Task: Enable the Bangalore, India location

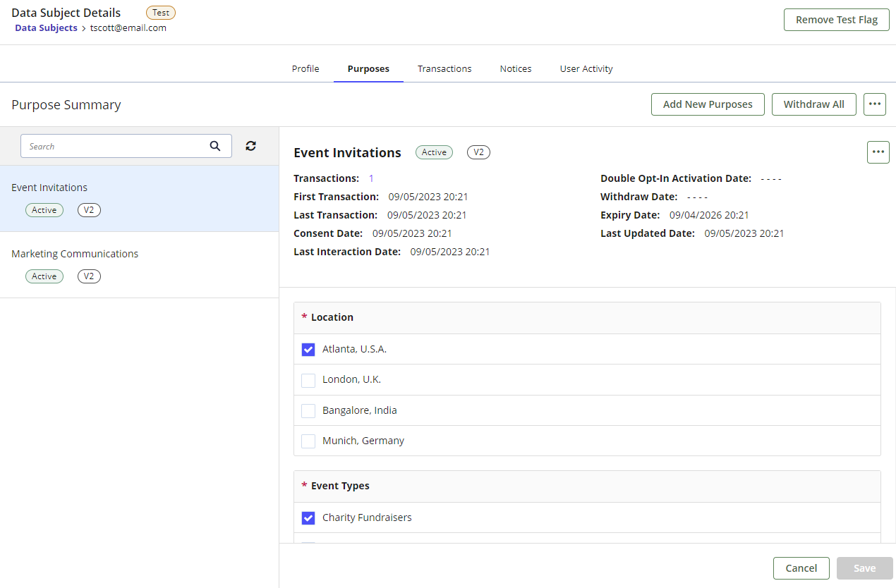Action: 308,410
